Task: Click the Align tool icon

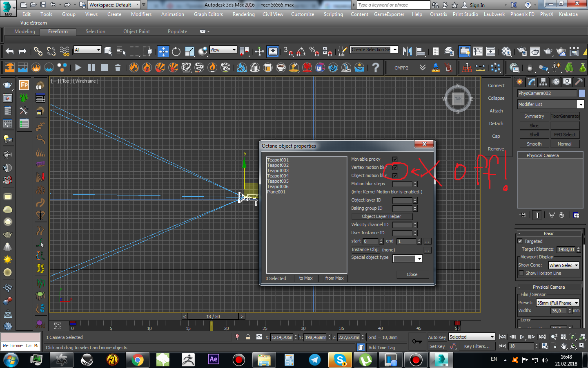Action: [420, 51]
